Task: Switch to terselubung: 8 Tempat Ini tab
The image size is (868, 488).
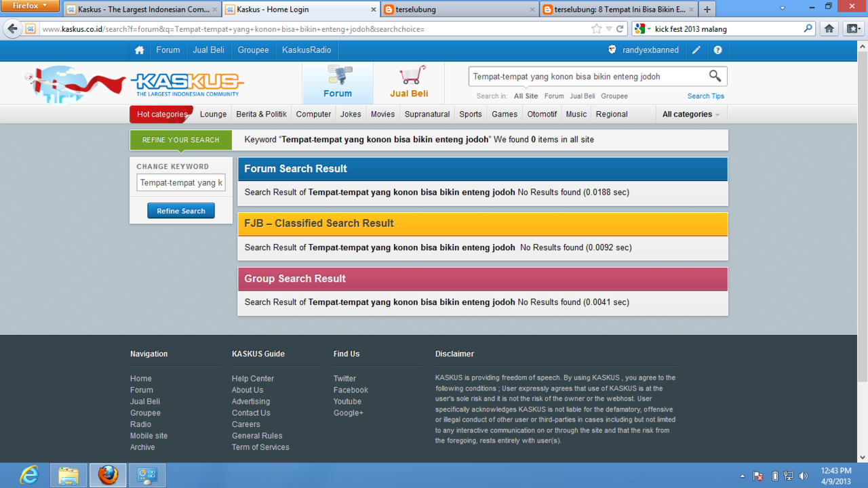Action: point(618,9)
